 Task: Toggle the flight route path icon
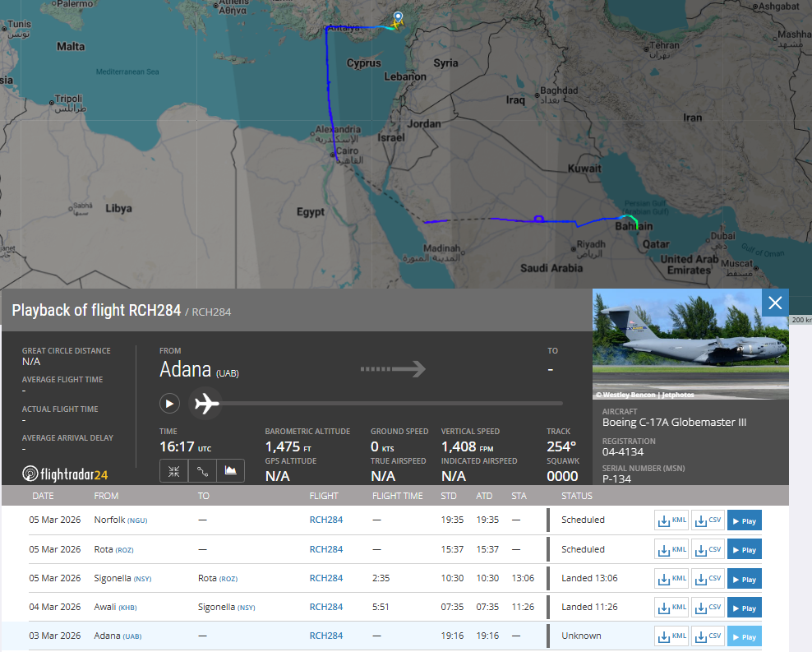tap(202, 471)
